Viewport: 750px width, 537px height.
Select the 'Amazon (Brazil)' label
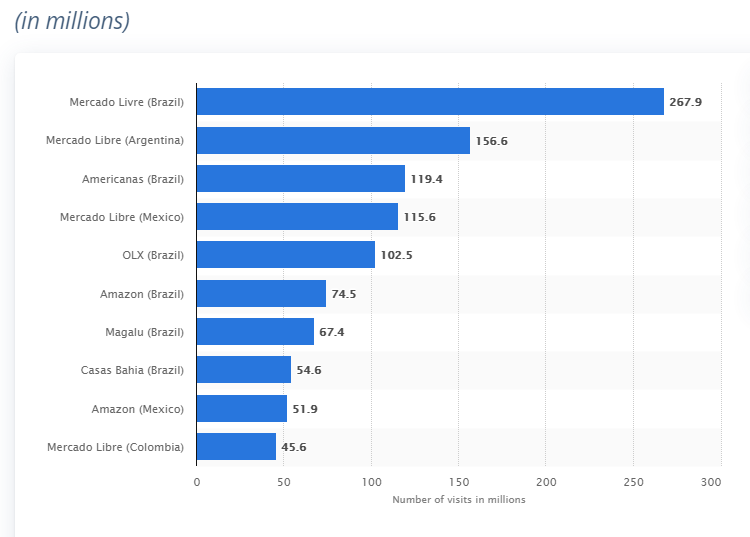click(142, 294)
